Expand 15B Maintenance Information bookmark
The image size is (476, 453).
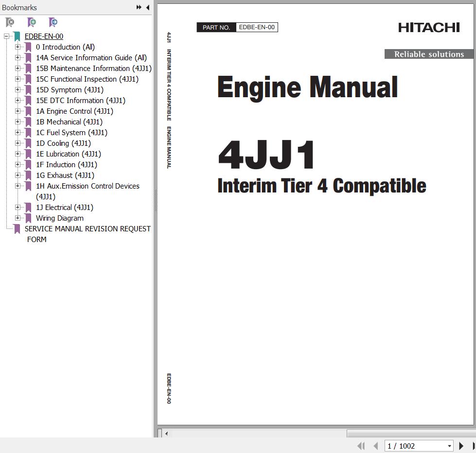point(18,68)
